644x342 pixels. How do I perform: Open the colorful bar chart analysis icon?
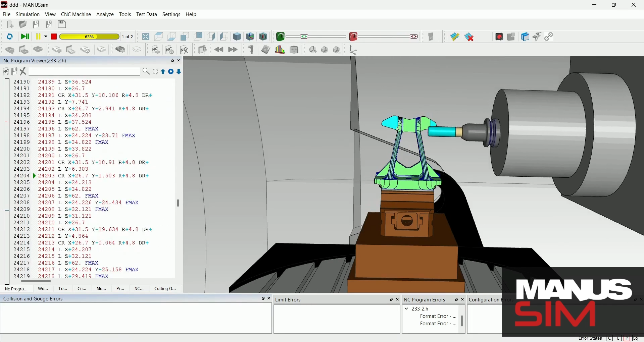point(280,50)
